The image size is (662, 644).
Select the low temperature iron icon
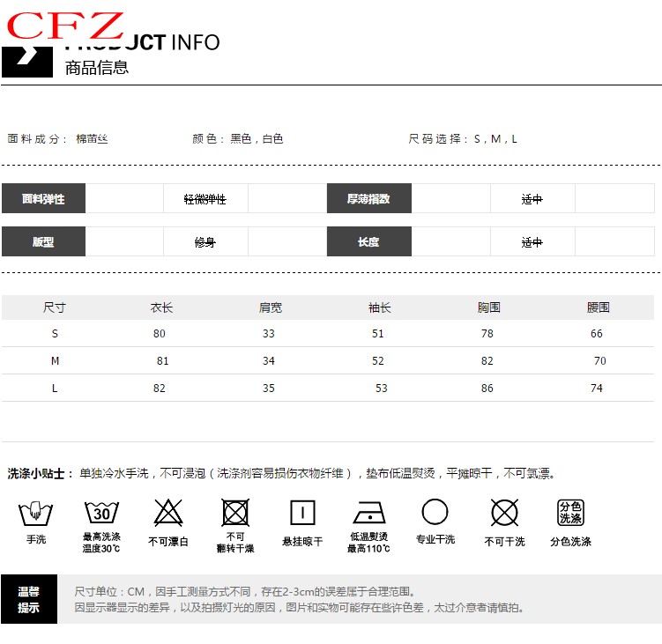[x=368, y=512]
